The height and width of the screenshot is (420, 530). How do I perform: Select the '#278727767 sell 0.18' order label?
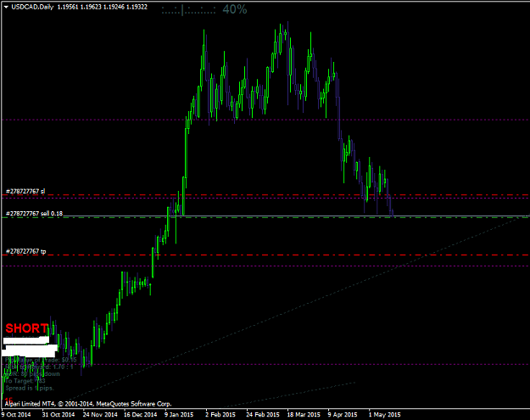(34, 213)
